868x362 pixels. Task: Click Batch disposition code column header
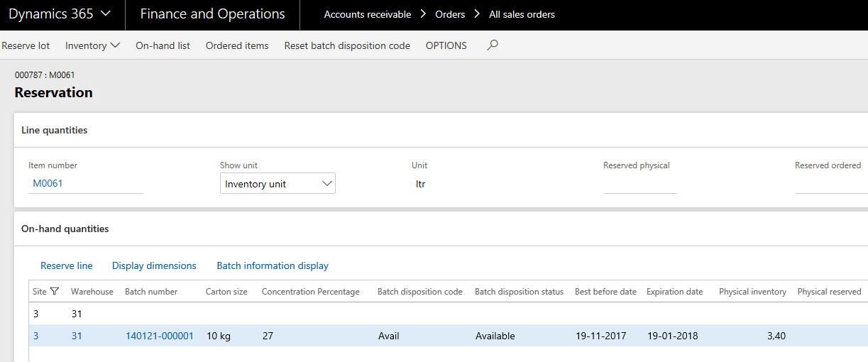(x=420, y=292)
